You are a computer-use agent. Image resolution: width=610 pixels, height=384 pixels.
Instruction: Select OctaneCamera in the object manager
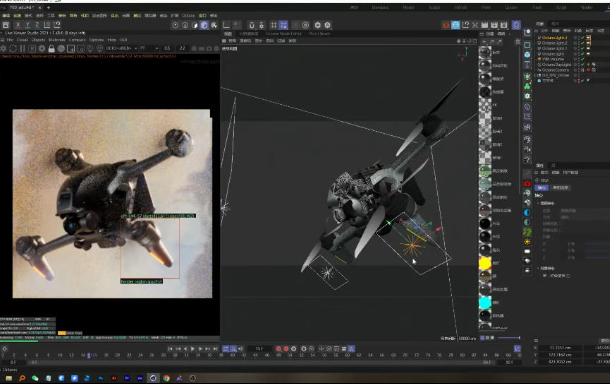pyautogui.click(x=555, y=70)
